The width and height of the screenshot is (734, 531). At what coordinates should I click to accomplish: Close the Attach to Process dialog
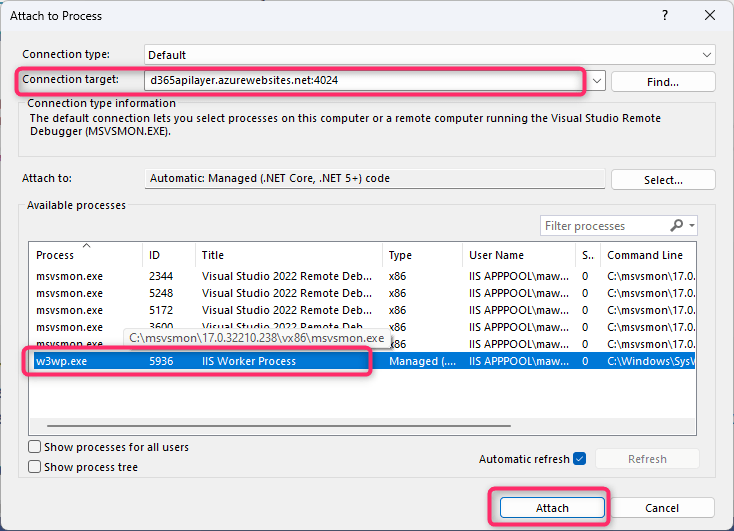click(709, 16)
